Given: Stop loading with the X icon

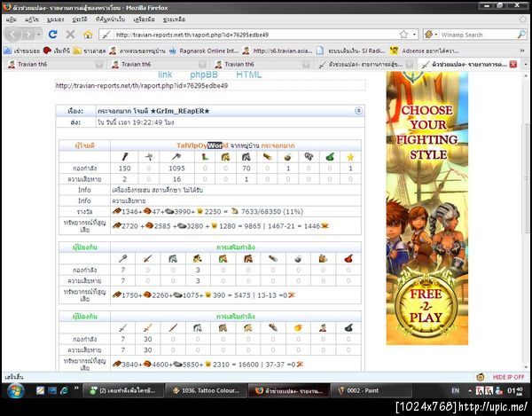Looking at the screenshot, I should [x=70, y=35].
